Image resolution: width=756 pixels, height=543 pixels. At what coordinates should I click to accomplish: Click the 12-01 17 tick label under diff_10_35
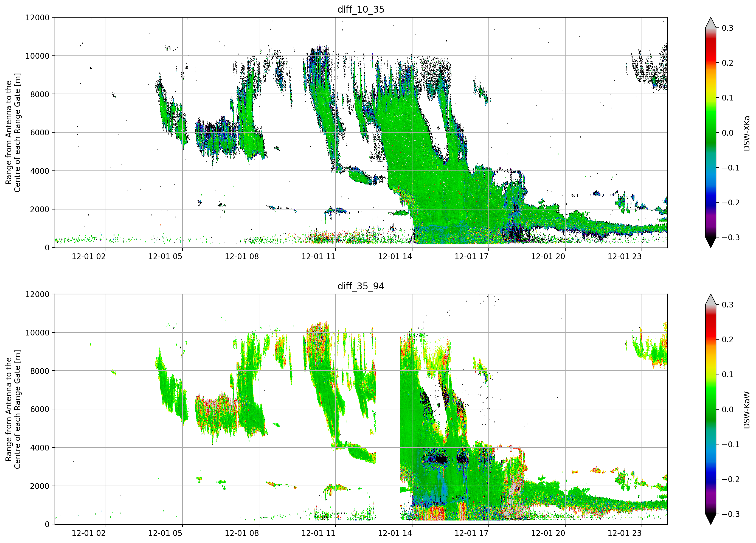tap(472, 256)
